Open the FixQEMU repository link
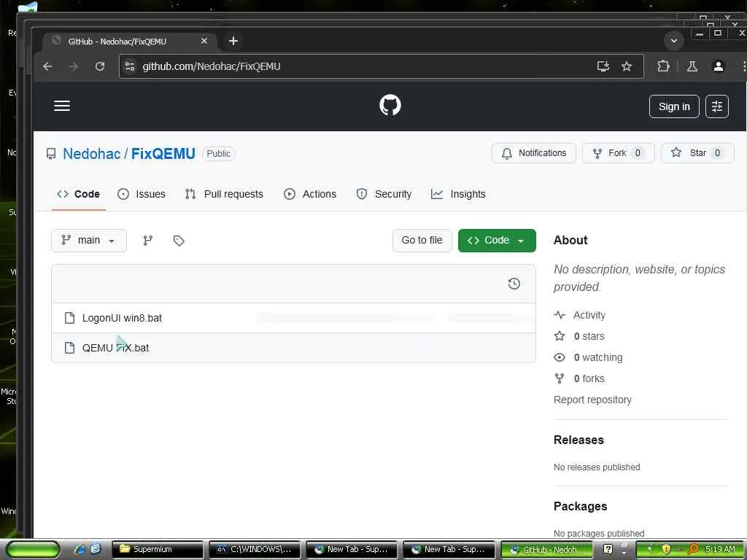 pyautogui.click(x=163, y=154)
